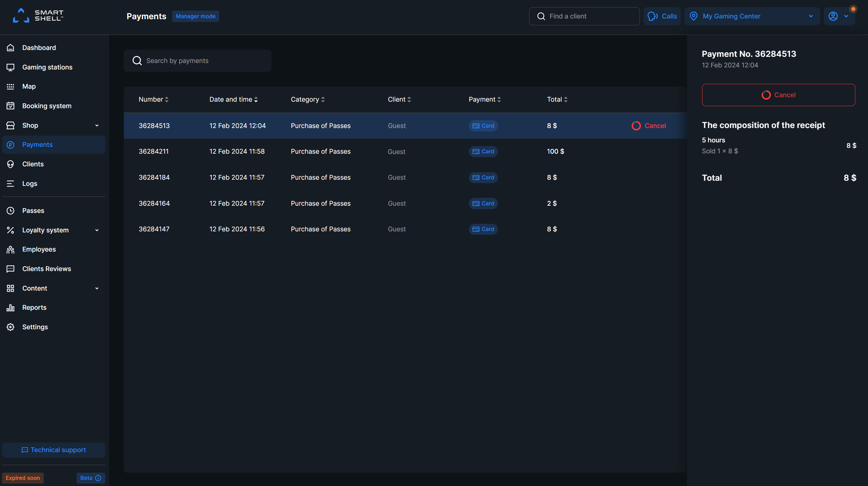Click the Calls headset icon
868x486 pixels.
[653, 16]
